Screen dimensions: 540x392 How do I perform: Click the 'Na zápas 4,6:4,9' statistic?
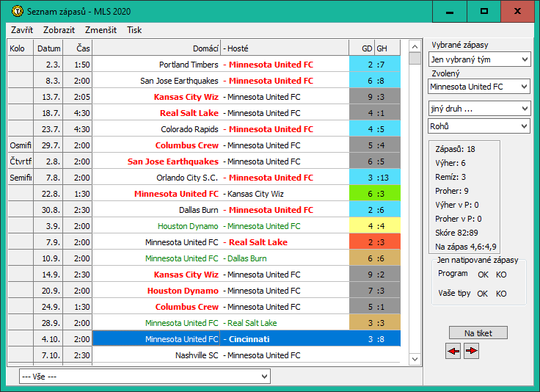[x=466, y=247]
